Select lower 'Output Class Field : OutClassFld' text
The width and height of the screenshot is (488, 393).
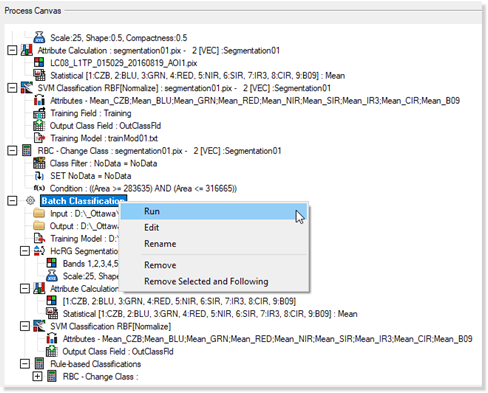coord(118,352)
